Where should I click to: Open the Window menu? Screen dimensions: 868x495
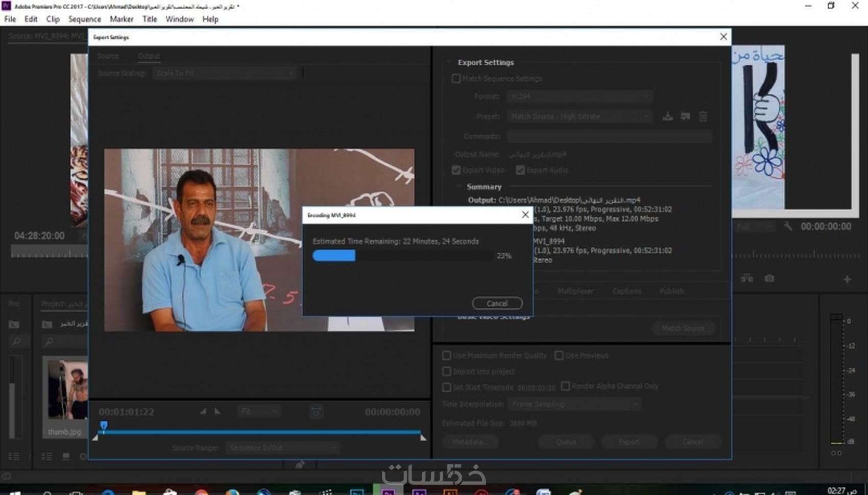coord(179,19)
